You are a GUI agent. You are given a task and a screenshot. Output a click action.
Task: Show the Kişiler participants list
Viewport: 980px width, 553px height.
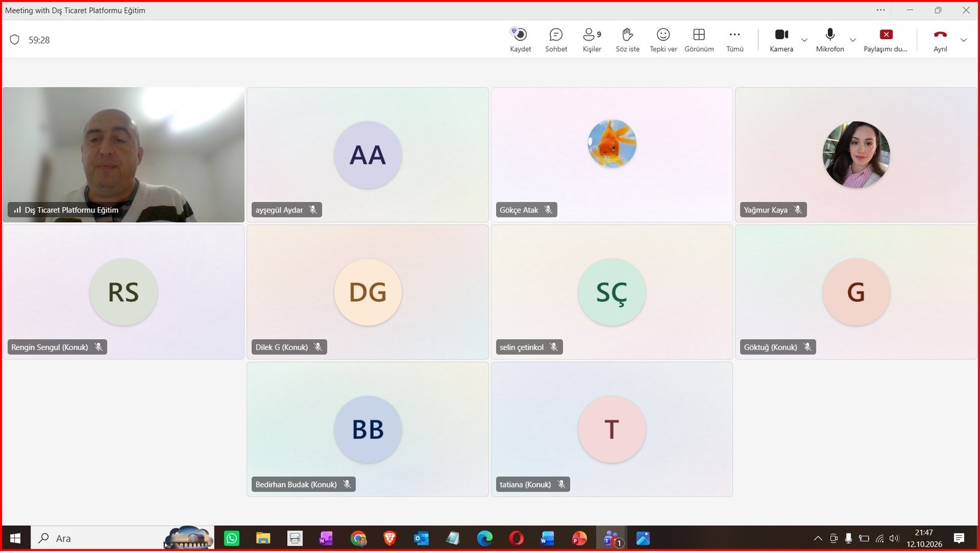[x=592, y=40]
